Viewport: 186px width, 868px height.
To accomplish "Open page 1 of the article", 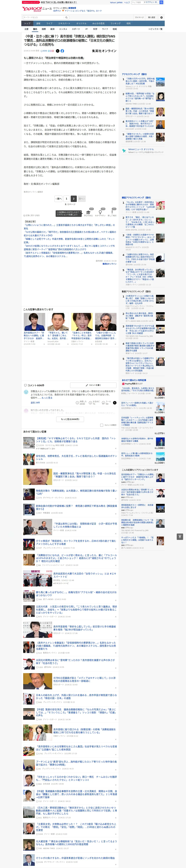I will [x=66, y=198].
